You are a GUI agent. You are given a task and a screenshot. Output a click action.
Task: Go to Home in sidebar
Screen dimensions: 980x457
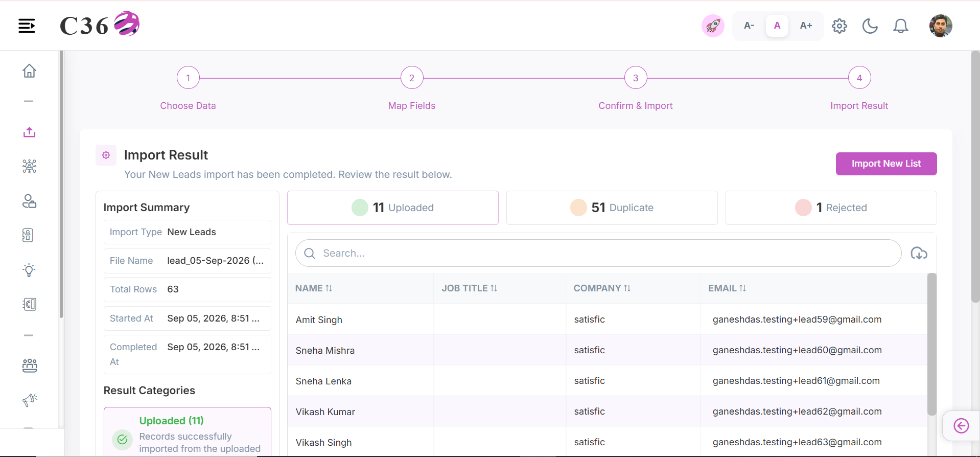29,71
